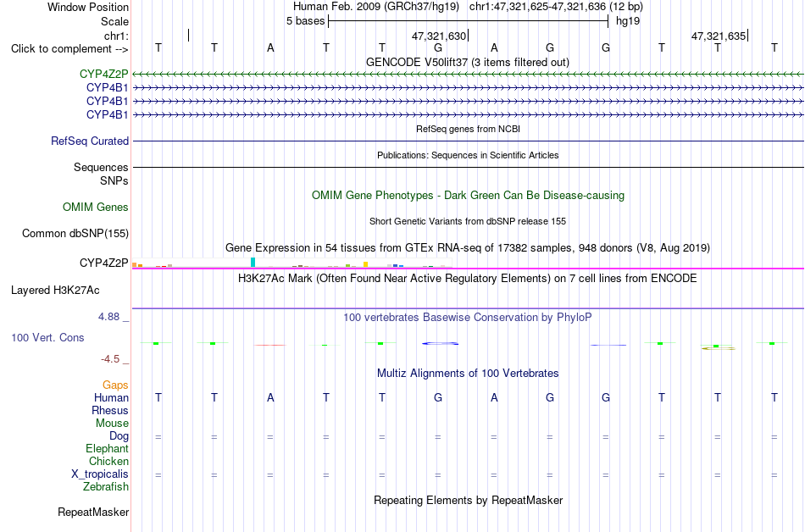Select the RepeatMasker track label
This screenshot has width=805, height=532.
pyautogui.click(x=93, y=512)
